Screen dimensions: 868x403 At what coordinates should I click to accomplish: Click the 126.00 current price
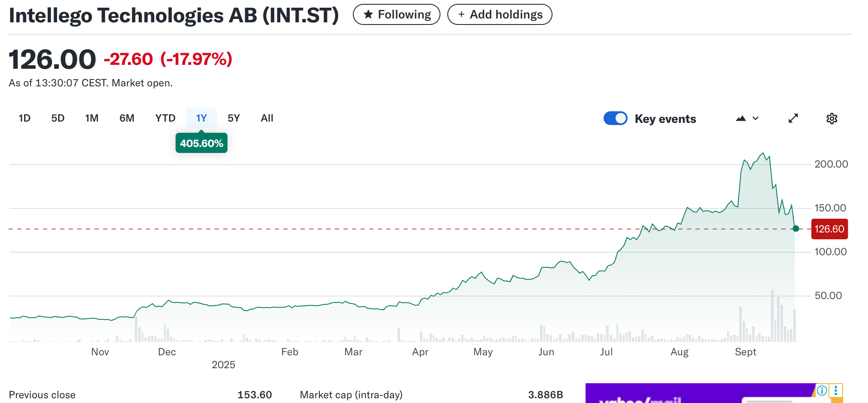pos(52,59)
